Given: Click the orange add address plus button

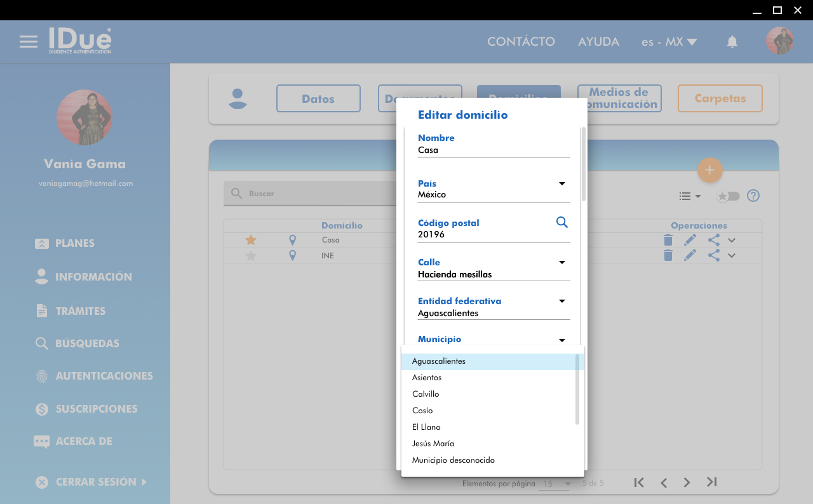Looking at the screenshot, I should tap(709, 170).
